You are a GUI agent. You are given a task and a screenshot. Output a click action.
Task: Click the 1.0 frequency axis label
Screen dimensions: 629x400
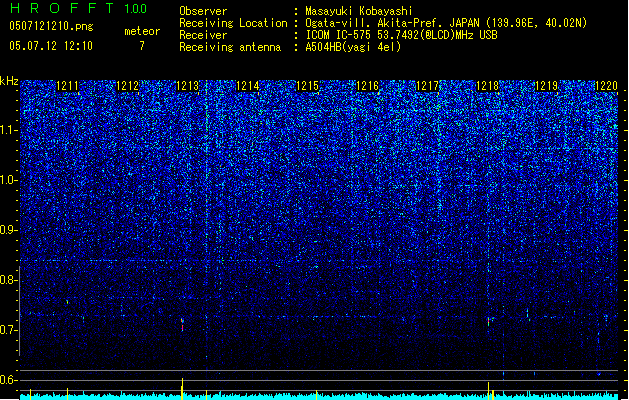8,180
